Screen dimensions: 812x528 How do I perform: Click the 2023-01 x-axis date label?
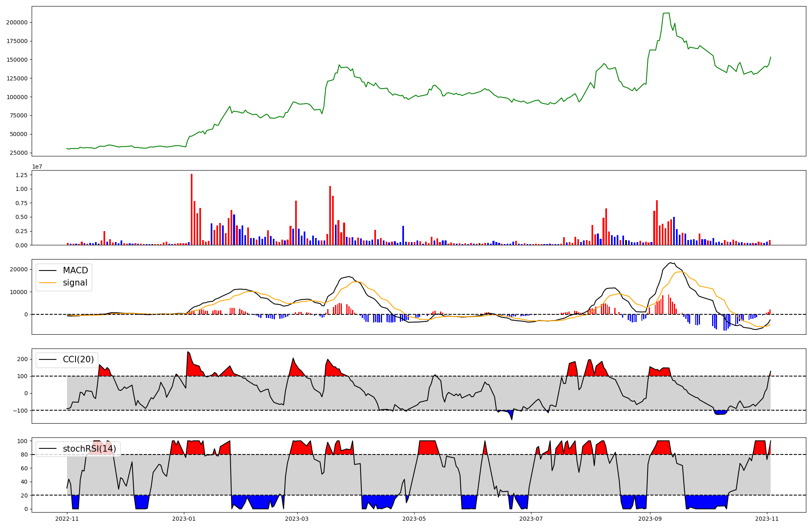click(184, 519)
